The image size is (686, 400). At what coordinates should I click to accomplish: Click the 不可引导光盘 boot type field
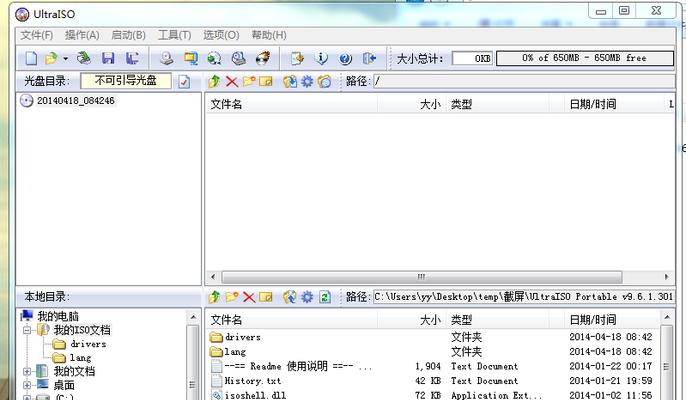point(126,81)
